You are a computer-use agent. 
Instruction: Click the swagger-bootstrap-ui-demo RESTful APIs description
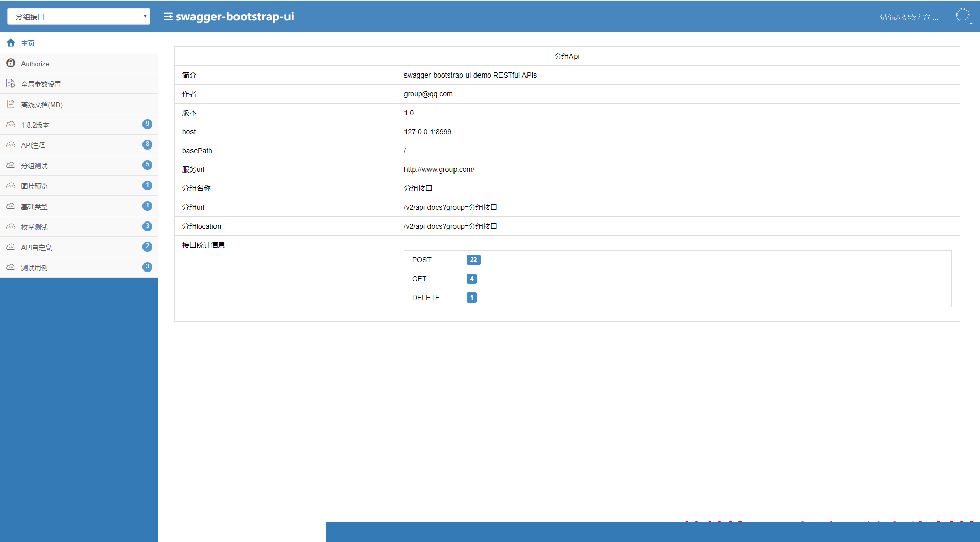pos(470,75)
